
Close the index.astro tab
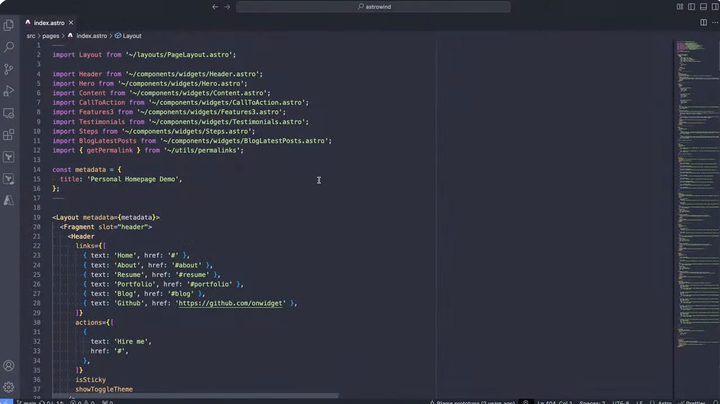point(71,22)
